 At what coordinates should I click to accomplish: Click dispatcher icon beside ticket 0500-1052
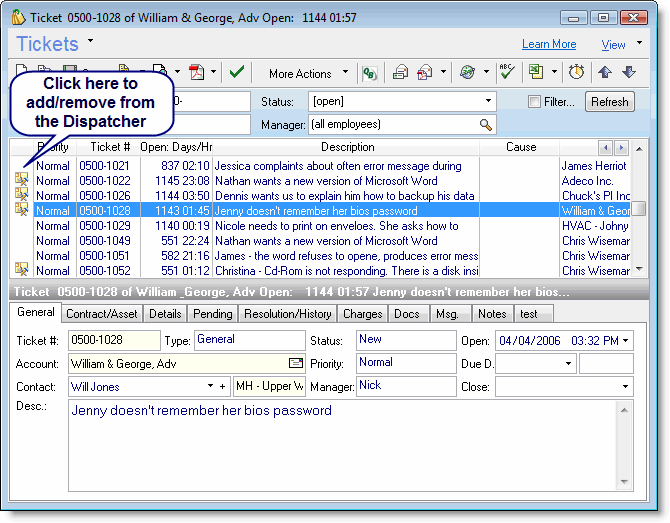coord(21,270)
